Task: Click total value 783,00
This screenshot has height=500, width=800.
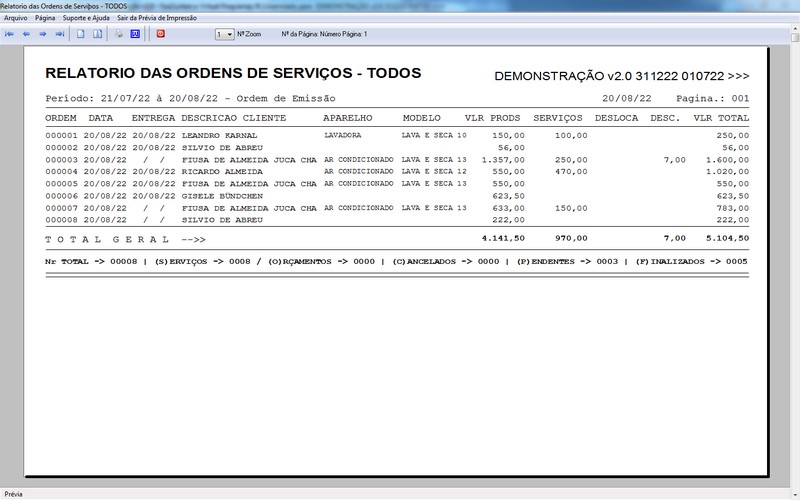Action: pyautogui.click(x=733, y=209)
